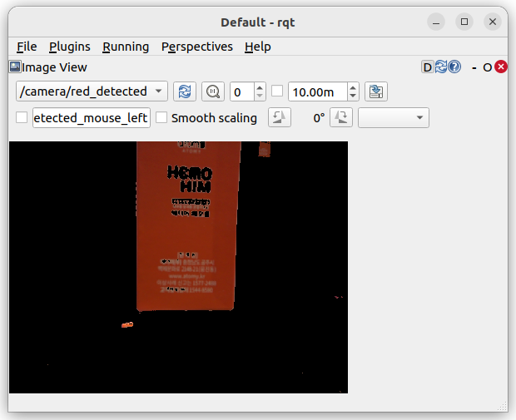516x420 pixels.
Task: Open the Help menu
Action: 258,47
